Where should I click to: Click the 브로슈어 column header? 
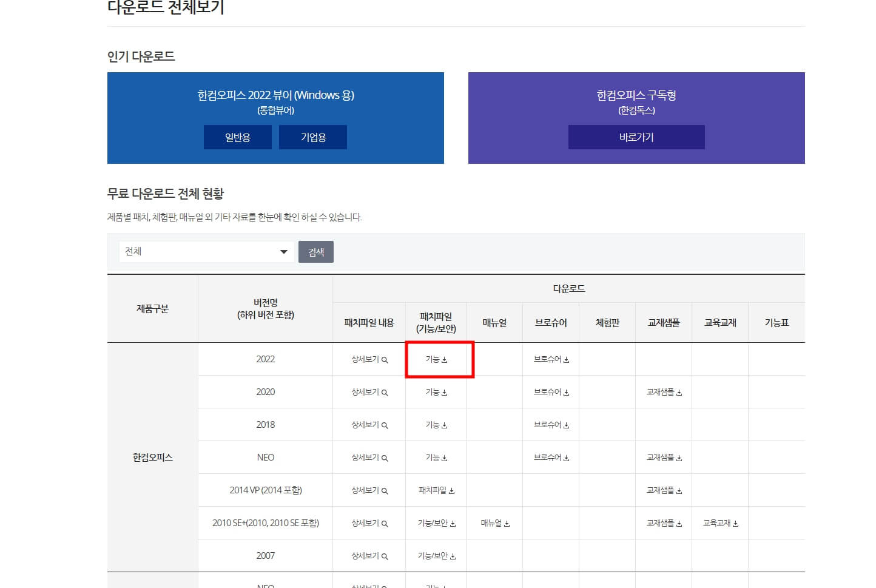coord(551,323)
